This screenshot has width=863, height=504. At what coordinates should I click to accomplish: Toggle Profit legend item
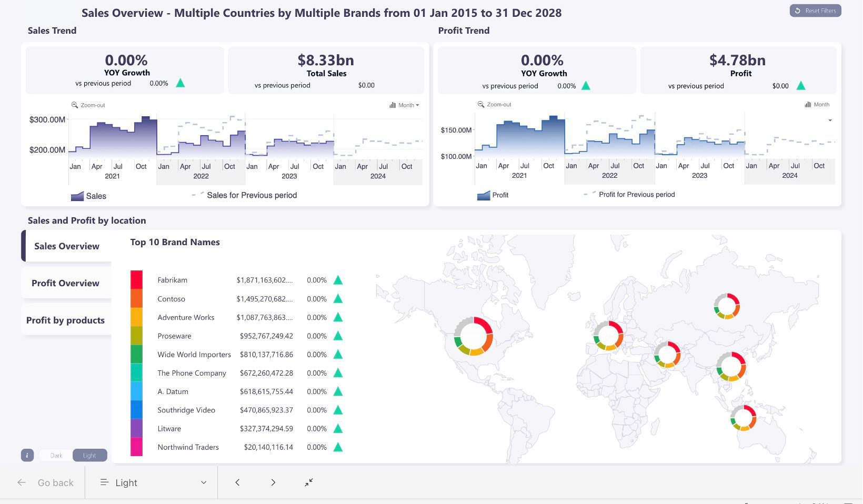coord(493,195)
